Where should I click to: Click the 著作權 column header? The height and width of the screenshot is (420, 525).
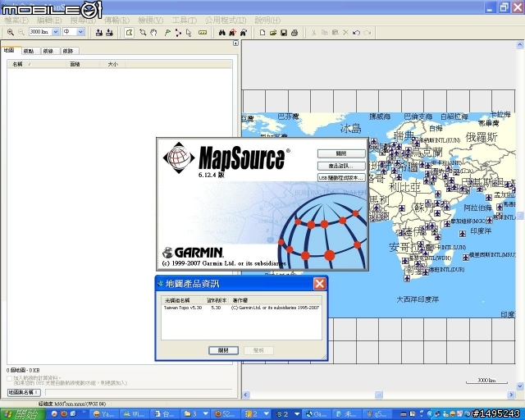coord(276,300)
